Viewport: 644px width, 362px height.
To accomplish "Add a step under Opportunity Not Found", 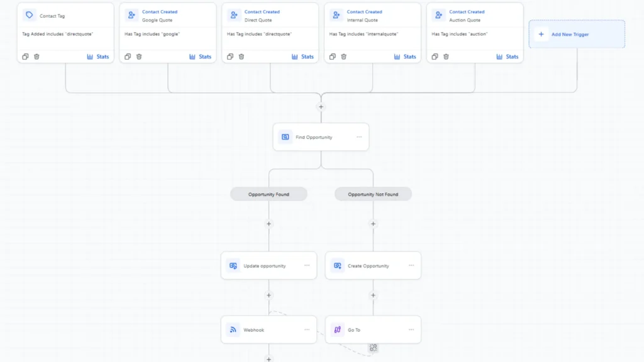I will [373, 224].
